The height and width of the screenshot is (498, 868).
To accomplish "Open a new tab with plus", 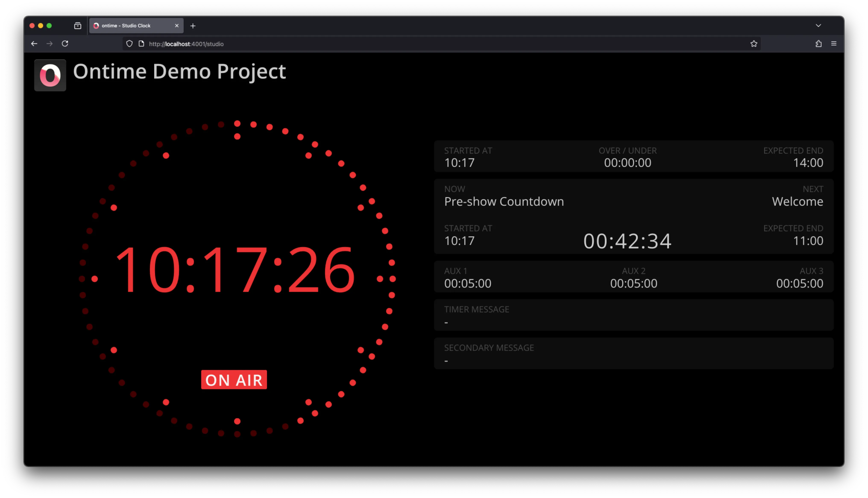I will [193, 26].
